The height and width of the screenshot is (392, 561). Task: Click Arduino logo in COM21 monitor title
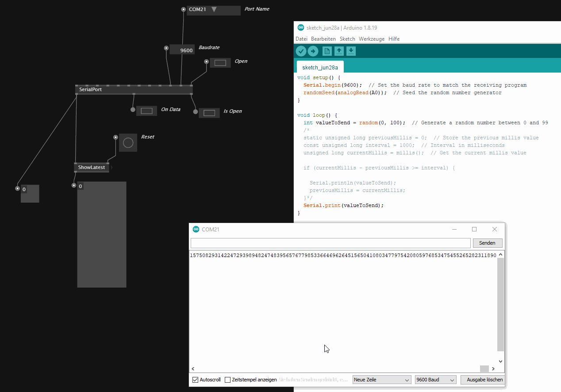tap(196, 229)
